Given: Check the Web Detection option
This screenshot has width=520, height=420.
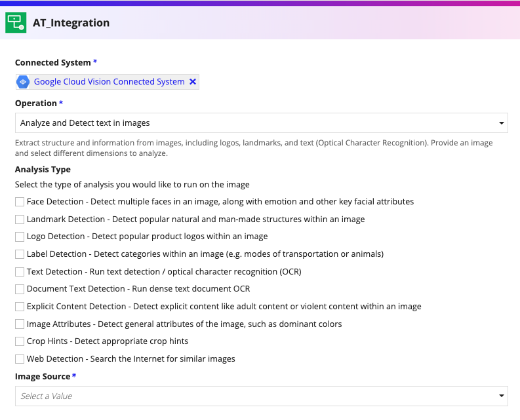Looking at the screenshot, I should [x=20, y=359].
